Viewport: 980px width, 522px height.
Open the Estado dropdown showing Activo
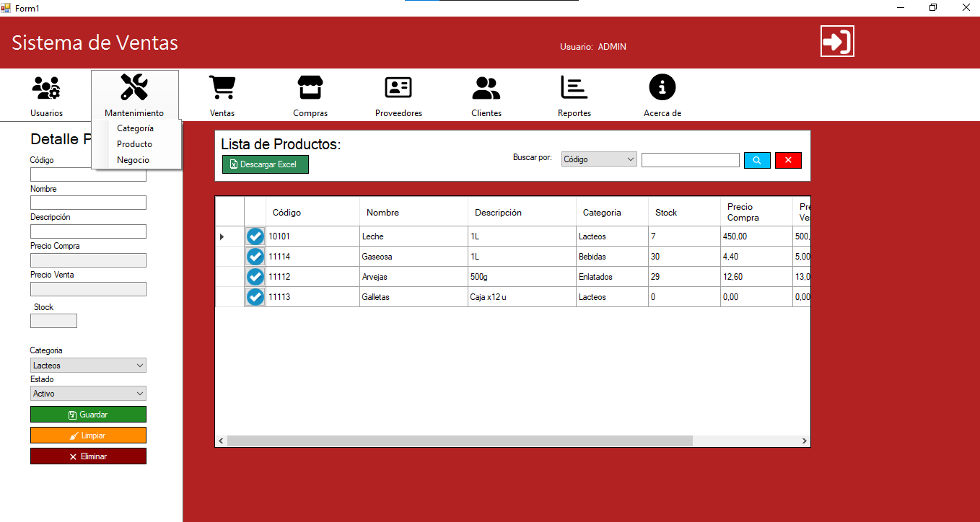(88, 394)
